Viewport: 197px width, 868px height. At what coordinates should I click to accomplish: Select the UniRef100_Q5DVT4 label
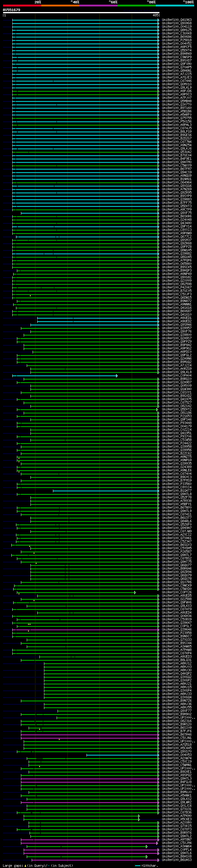pyautogui.click(x=177, y=50)
